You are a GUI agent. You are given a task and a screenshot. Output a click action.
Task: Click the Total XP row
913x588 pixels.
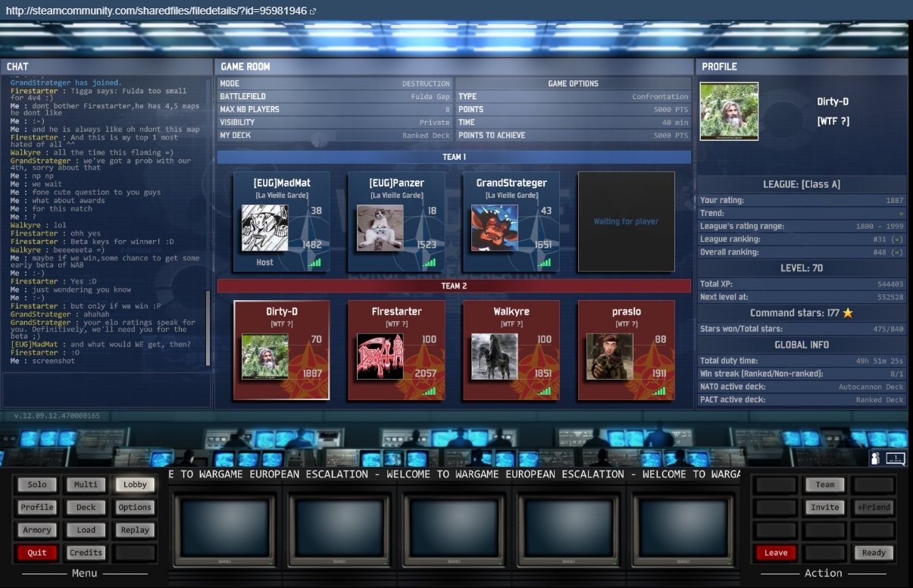point(802,284)
